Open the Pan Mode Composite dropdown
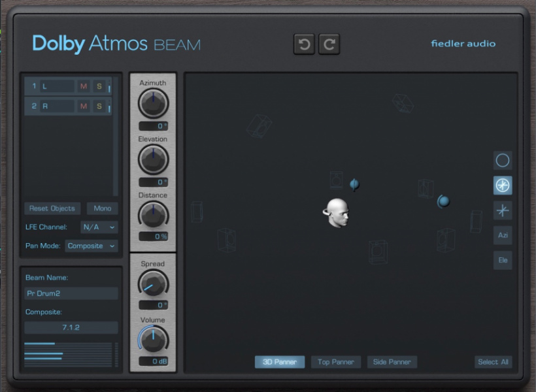 (x=92, y=246)
